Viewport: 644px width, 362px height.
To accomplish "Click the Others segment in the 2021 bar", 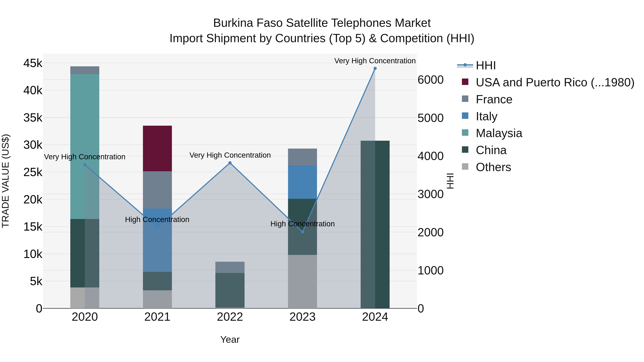I will click(x=157, y=300).
